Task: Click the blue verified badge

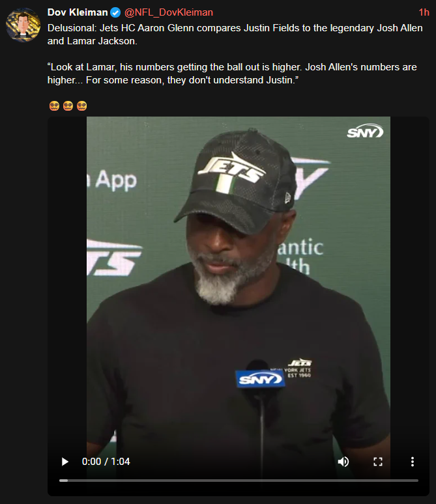Action: click(115, 12)
